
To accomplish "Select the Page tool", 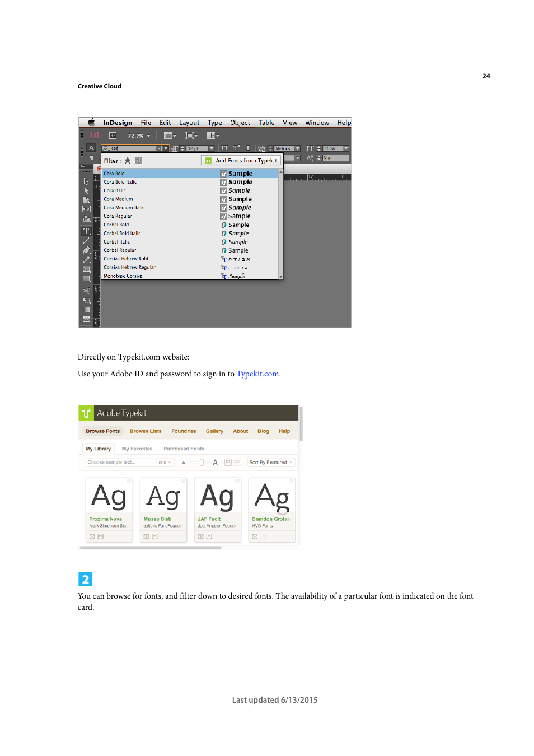I will [x=86, y=200].
